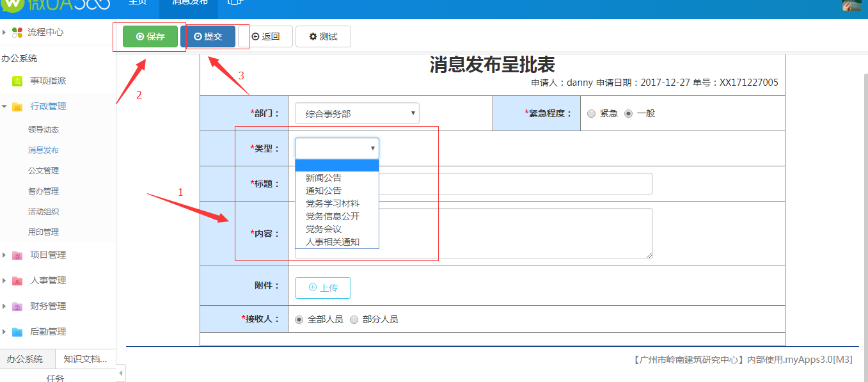Open user avatar in top right corner
Viewport: 868px width, 382px height.
coord(850,6)
